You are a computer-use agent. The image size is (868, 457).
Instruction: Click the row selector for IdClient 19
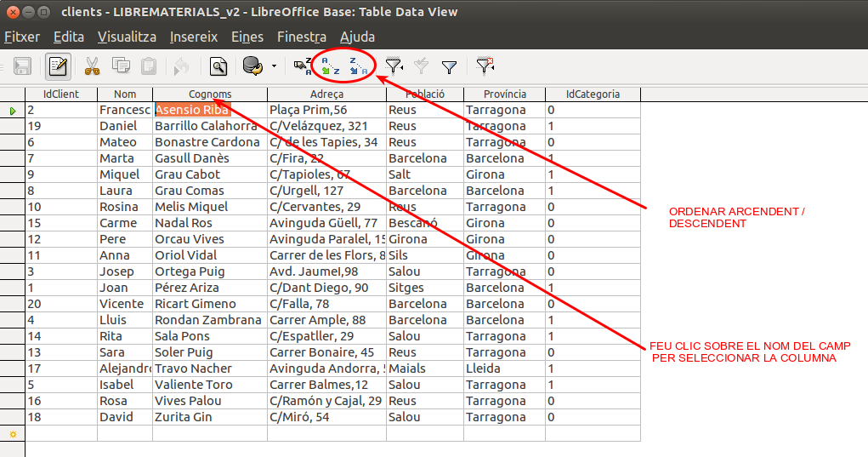click(x=13, y=126)
